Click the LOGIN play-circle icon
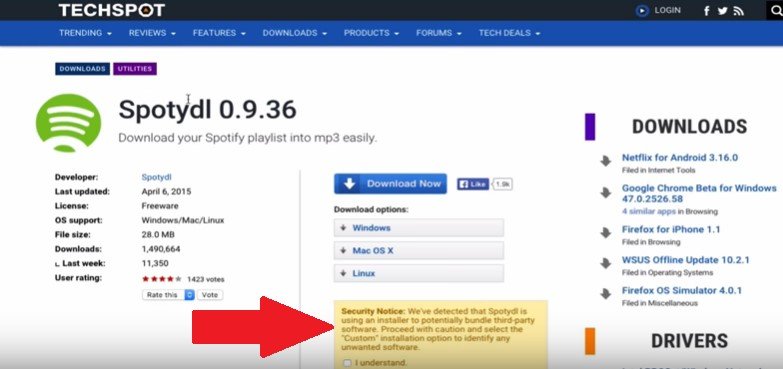 point(642,11)
